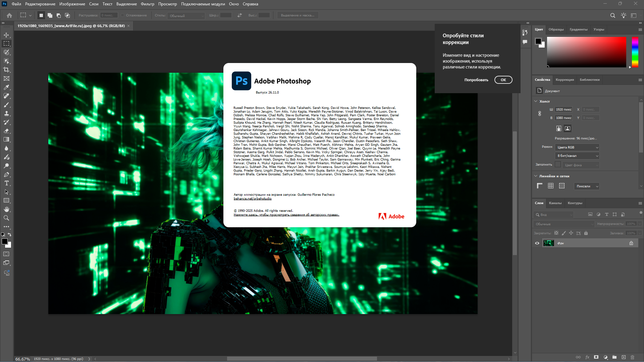Select the Eyedropper tool

click(x=6, y=87)
